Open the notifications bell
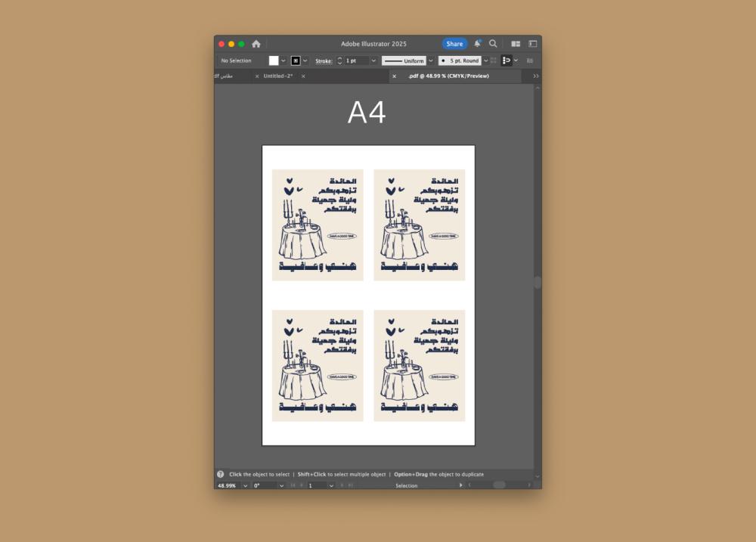Image resolution: width=756 pixels, height=542 pixels. (x=477, y=44)
